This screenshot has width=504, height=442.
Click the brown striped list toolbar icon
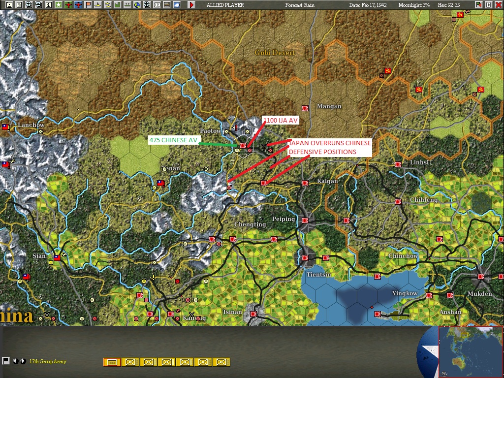point(167,5)
